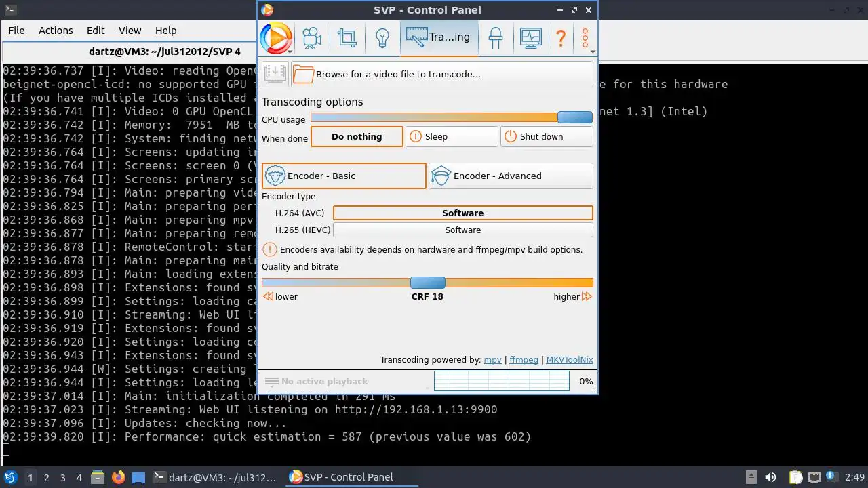Open terminal File menu
The image size is (868, 488).
pos(16,30)
